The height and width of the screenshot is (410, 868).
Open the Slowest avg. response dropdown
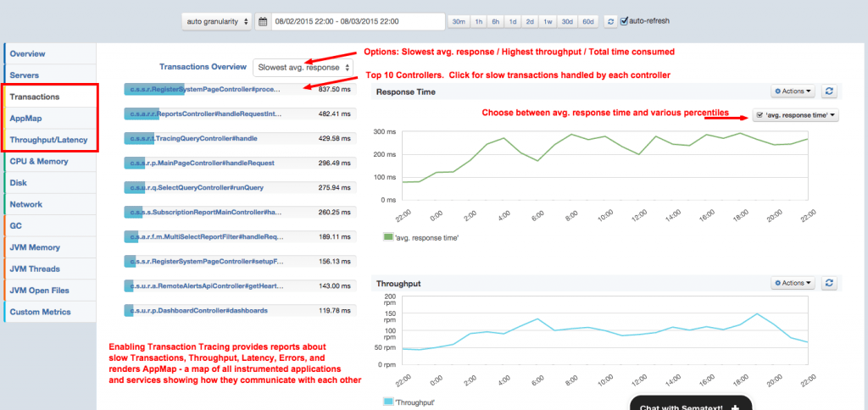click(x=302, y=67)
